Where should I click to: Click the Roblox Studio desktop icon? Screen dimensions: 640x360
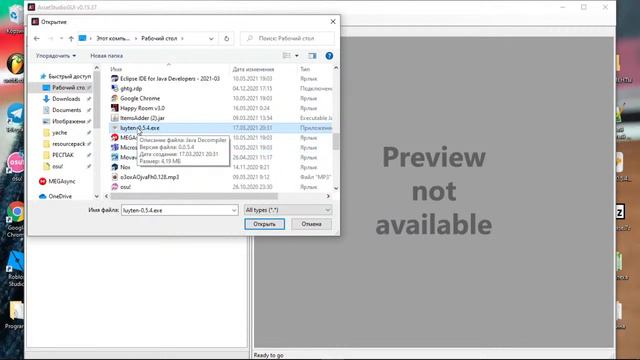coord(16,267)
